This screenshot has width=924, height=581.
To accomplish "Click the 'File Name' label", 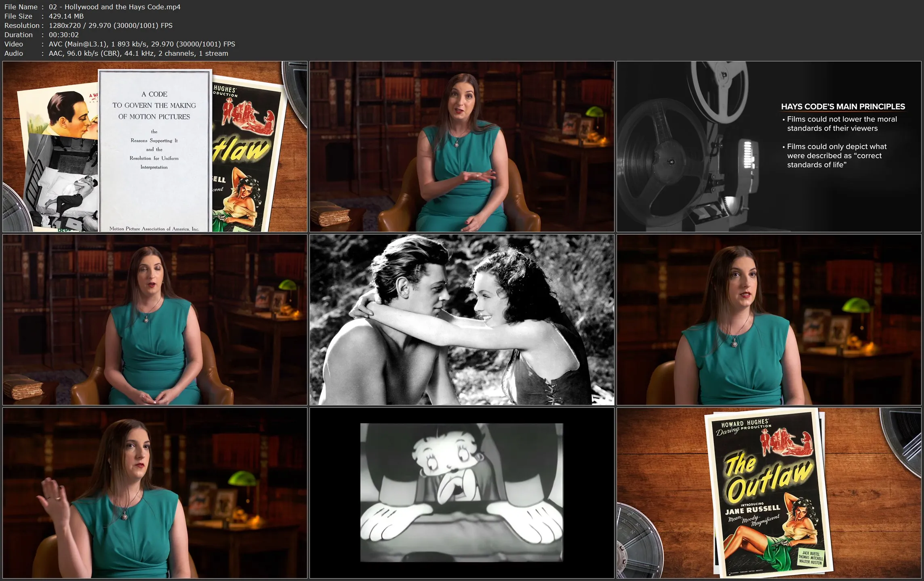I will [x=21, y=7].
